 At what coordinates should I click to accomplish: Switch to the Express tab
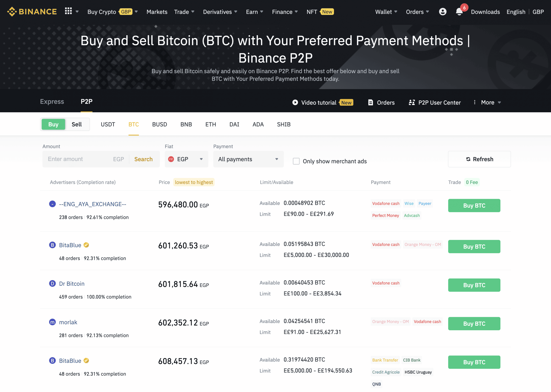(x=52, y=102)
